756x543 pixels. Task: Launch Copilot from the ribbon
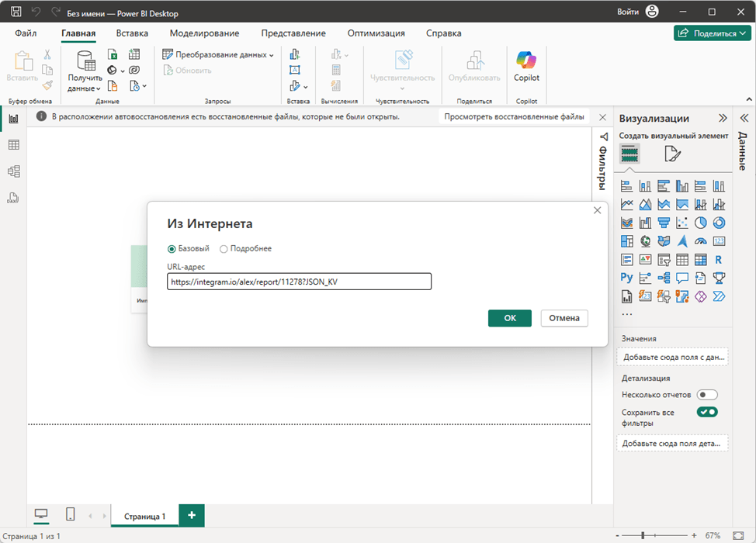point(526,67)
